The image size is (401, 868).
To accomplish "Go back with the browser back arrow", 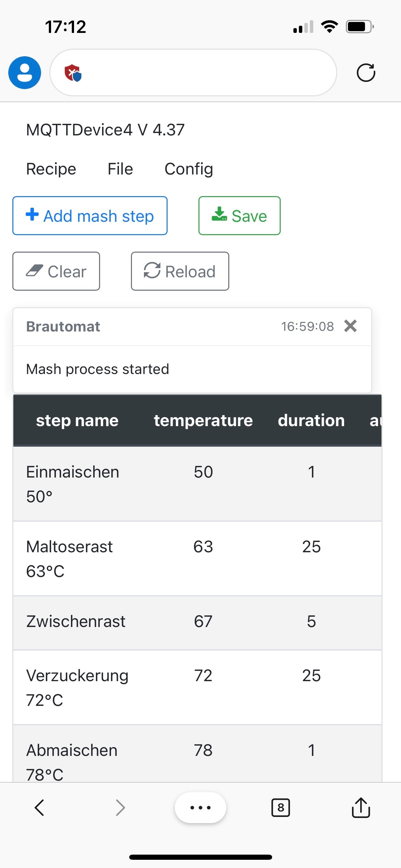I will coord(39,807).
